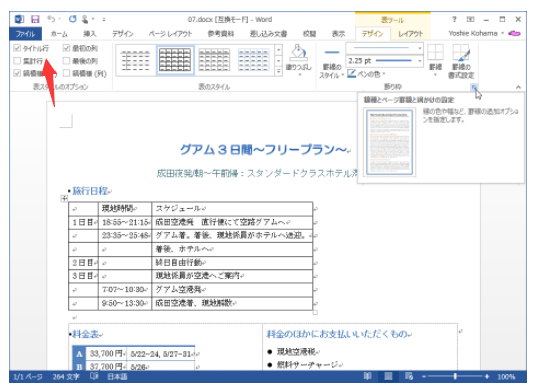
Task: Apply the third gray table style
Action: point(214,60)
